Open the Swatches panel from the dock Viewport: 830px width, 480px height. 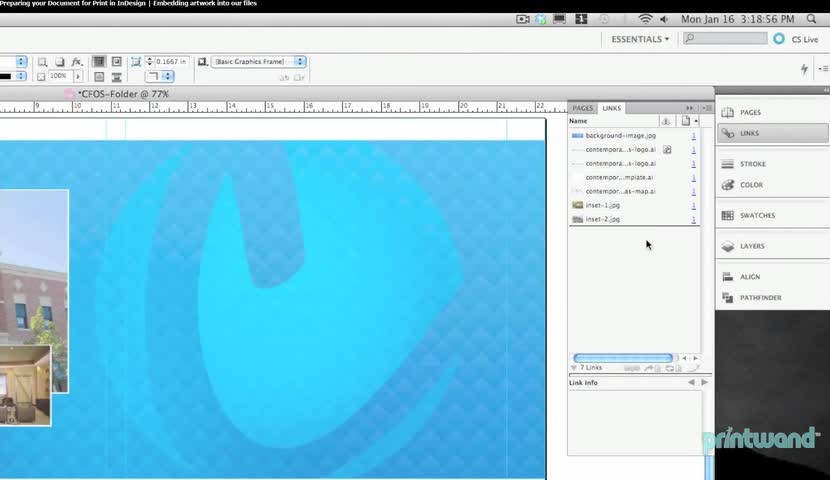(x=772, y=215)
